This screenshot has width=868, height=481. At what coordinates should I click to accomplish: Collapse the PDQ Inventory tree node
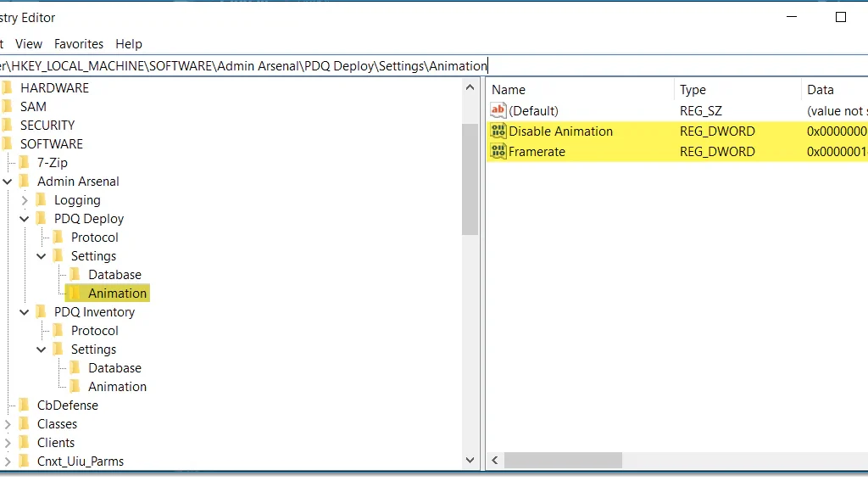tap(25, 312)
